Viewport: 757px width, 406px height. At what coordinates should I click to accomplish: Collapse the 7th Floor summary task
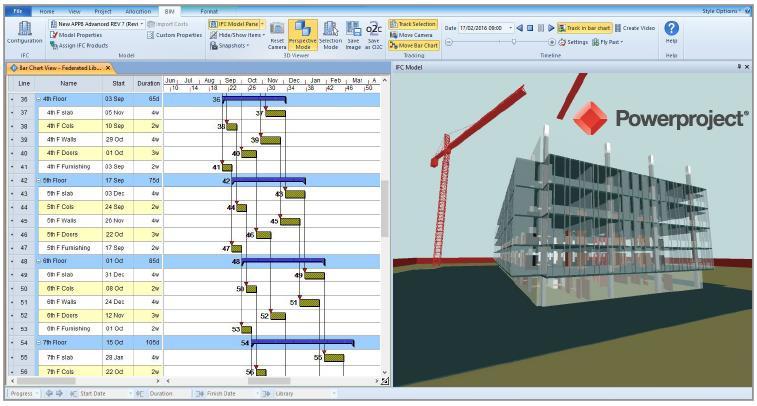(x=39, y=342)
